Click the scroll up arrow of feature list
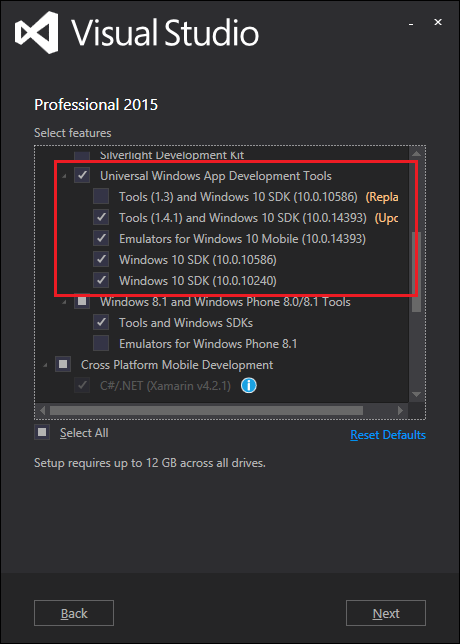 click(416, 154)
